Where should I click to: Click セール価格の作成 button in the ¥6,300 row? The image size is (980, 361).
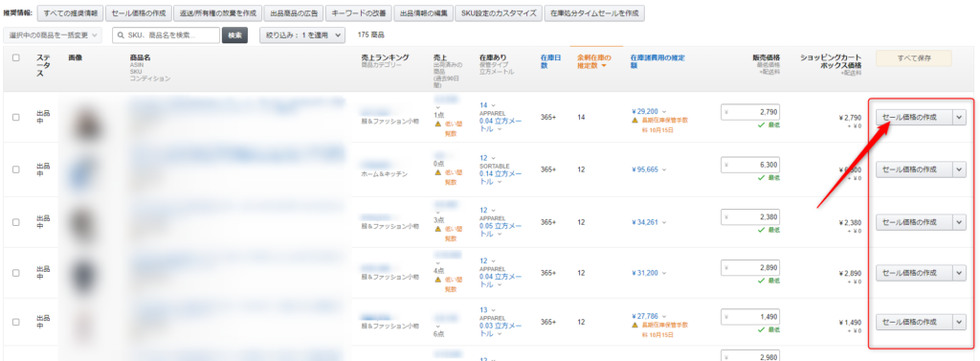914,169
